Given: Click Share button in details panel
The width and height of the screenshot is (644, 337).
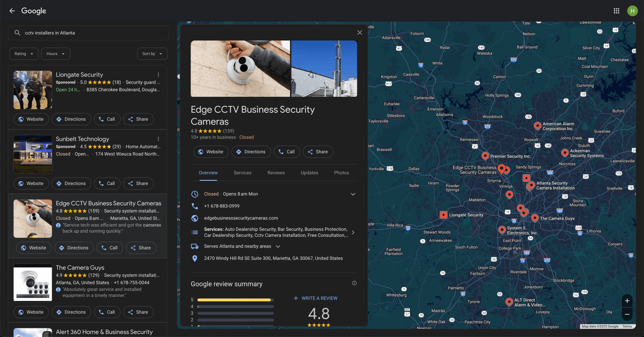Looking at the screenshot, I should pyautogui.click(x=318, y=152).
